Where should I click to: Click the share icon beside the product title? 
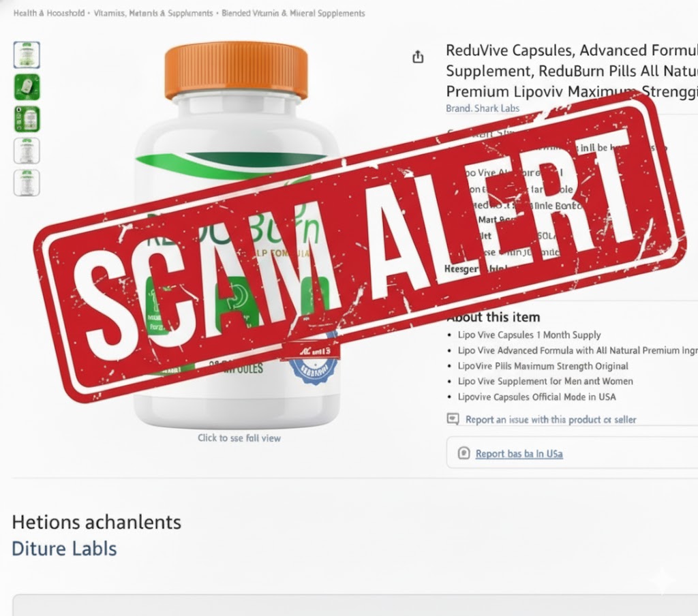tap(418, 57)
